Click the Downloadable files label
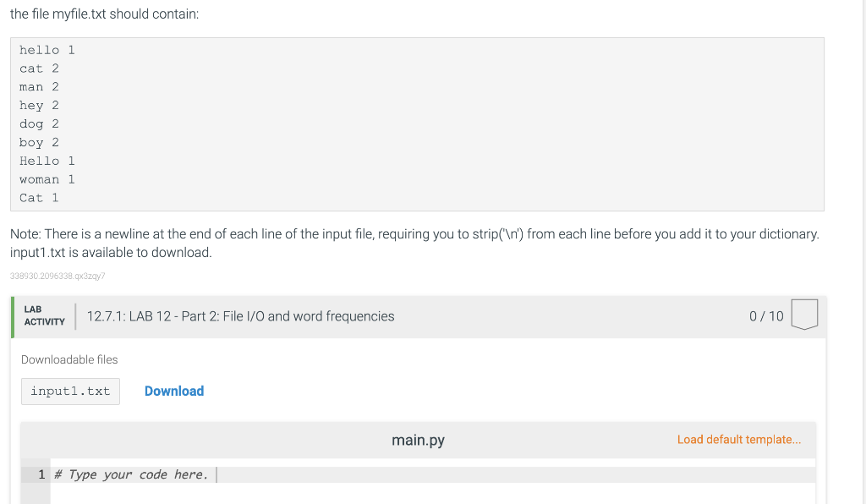 [x=69, y=359]
